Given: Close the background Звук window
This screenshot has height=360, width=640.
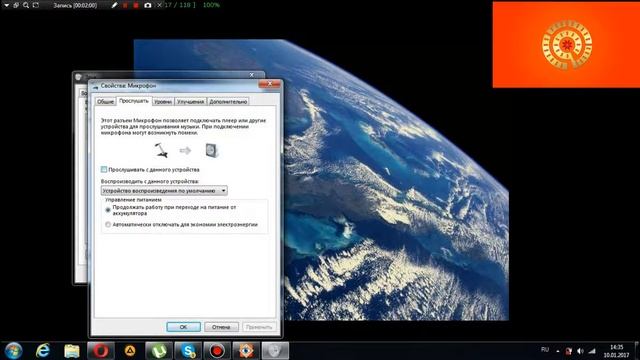Looking at the screenshot, I should point(252,75).
